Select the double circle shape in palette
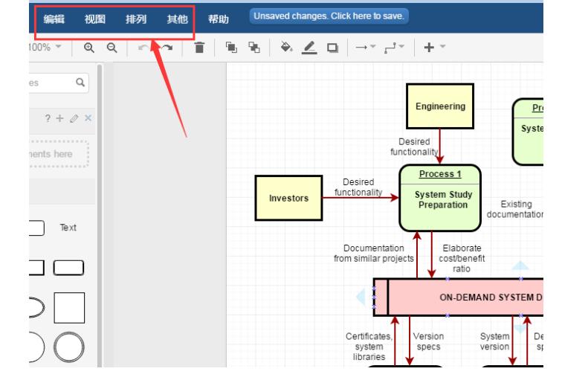Image resolution: width=588 pixels, height=383 pixels. [69, 347]
